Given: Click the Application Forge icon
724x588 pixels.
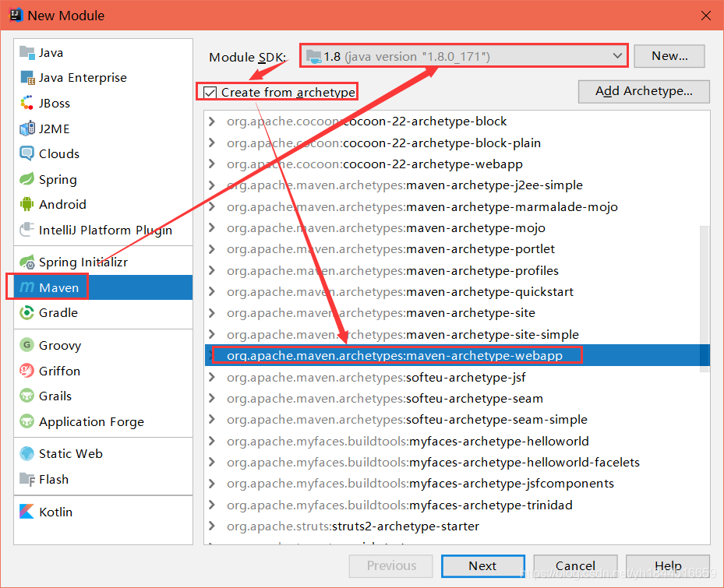Looking at the screenshot, I should point(27,421).
